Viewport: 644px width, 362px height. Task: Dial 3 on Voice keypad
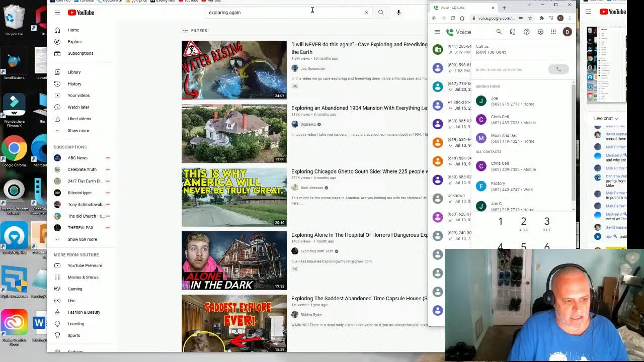547,224
